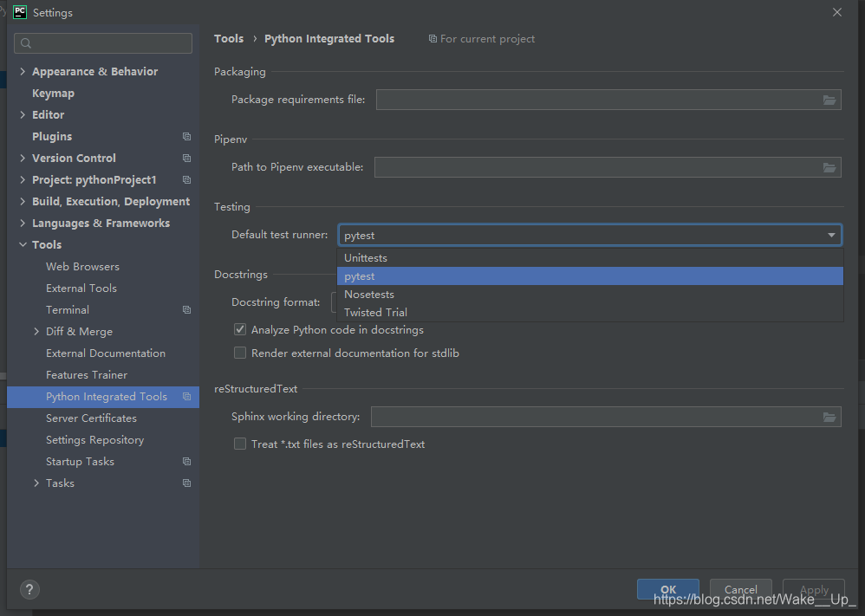Screen dimensions: 865x616
Task: Click project-level icon beside Terminal
Action: click(187, 310)
